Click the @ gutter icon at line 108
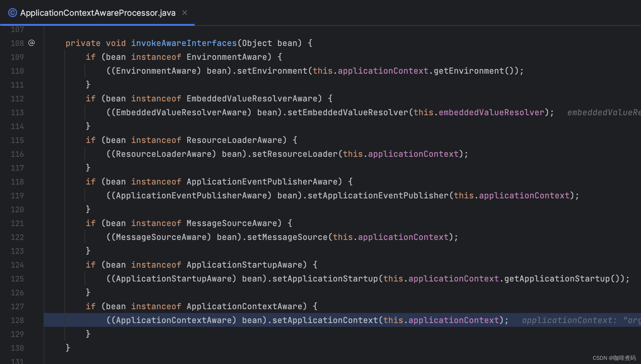This screenshot has height=364, width=641. (x=32, y=43)
